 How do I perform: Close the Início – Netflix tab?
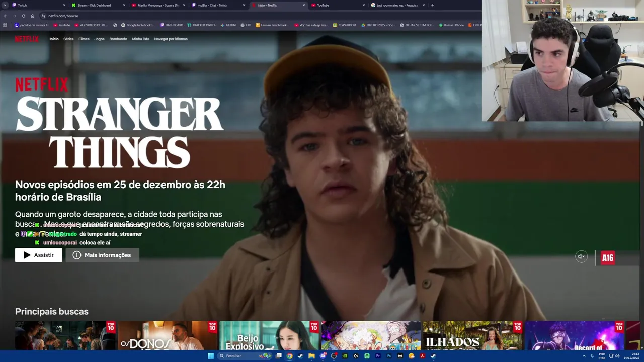303,5
